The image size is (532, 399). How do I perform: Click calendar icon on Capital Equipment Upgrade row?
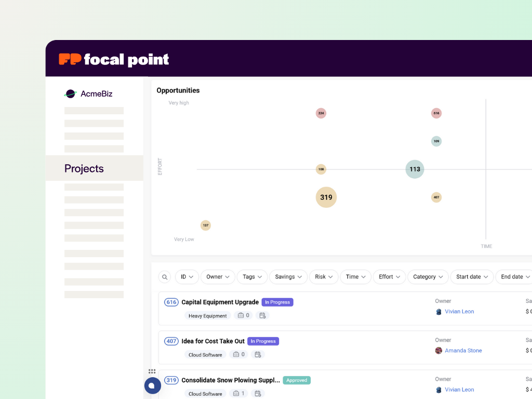click(x=262, y=315)
